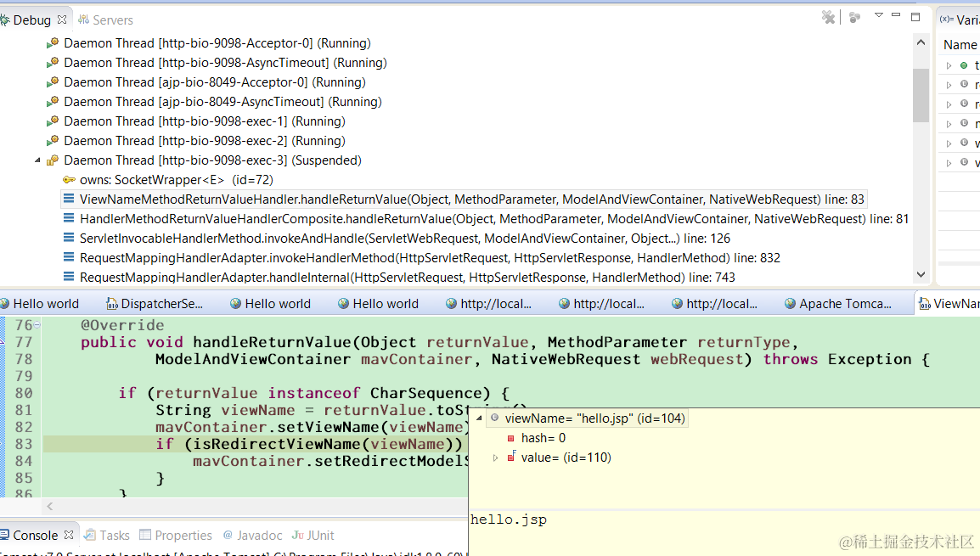Screen dimensions: 980x556
Task: Open the DispatcherSe... editor tab
Action: [155, 304]
